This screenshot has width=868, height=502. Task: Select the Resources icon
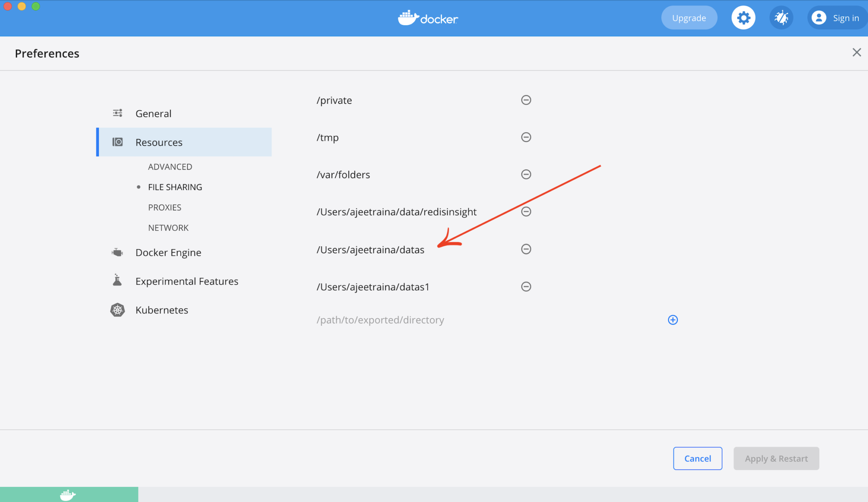point(118,142)
